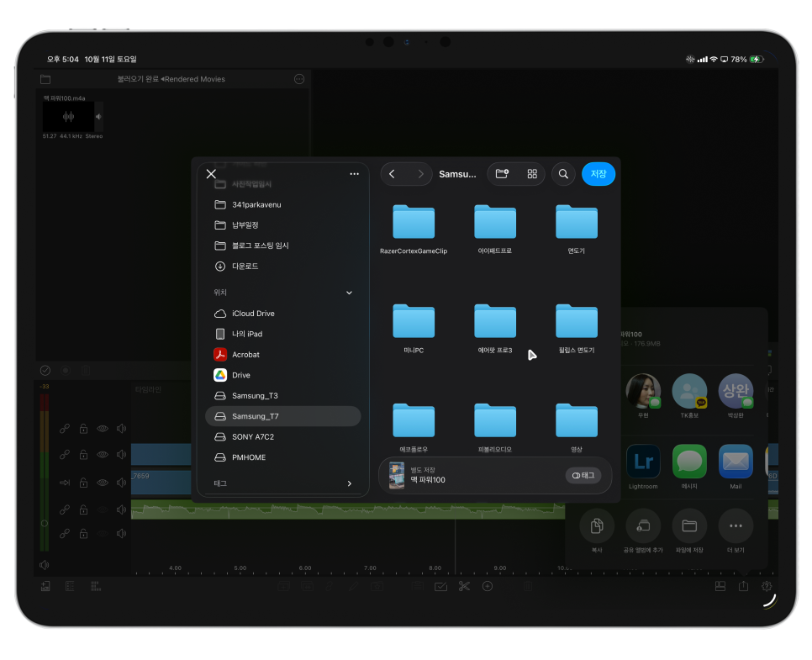Share to TK홍보 contact via KakaoTalk
812x660 pixels.
(x=689, y=395)
